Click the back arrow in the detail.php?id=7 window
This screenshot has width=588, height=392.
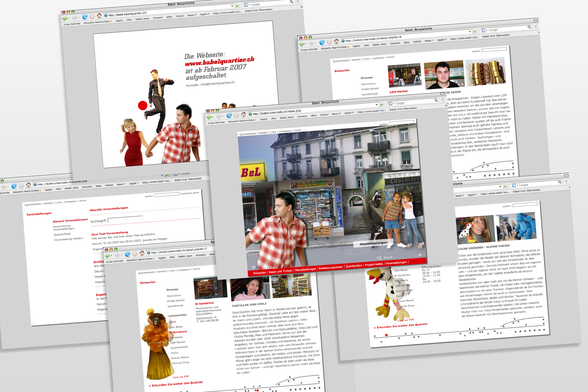pos(107,256)
